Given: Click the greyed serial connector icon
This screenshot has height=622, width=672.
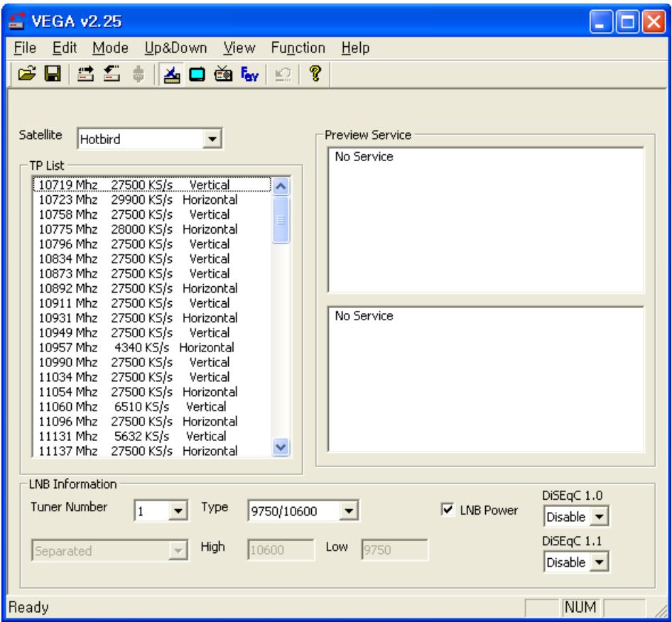Looking at the screenshot, I should click(138, 74).
